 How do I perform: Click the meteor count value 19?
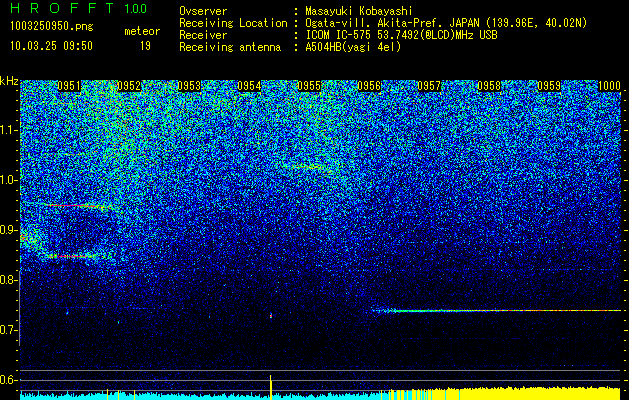pos(145,46)
